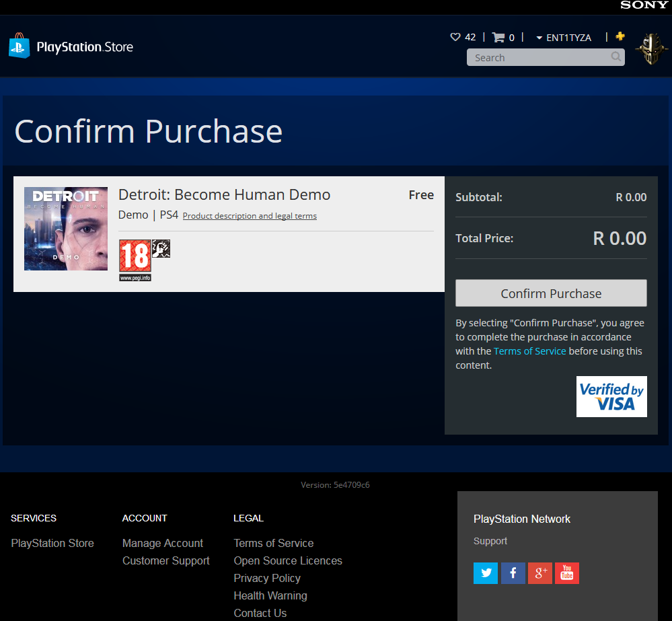This screenshot has width=672, height=621.
Task: Open the Detroit: Become Human Demo cover thumbnail
Action: click(66, 229)
